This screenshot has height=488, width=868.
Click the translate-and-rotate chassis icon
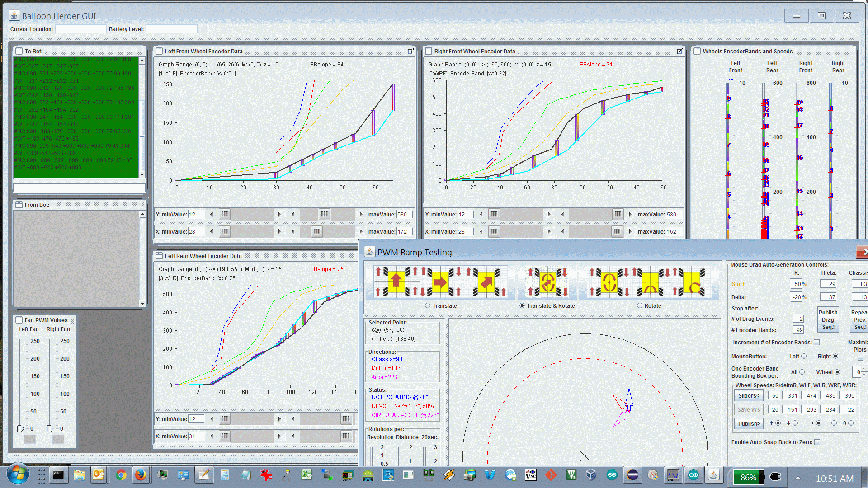pyautogui.click(x=547, y=282)
